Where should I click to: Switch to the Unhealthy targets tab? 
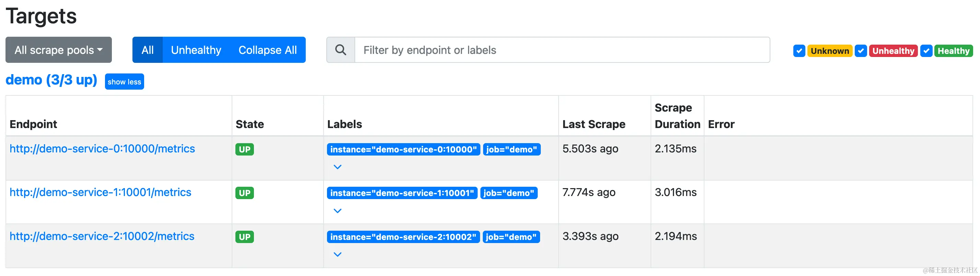(196, 50)
